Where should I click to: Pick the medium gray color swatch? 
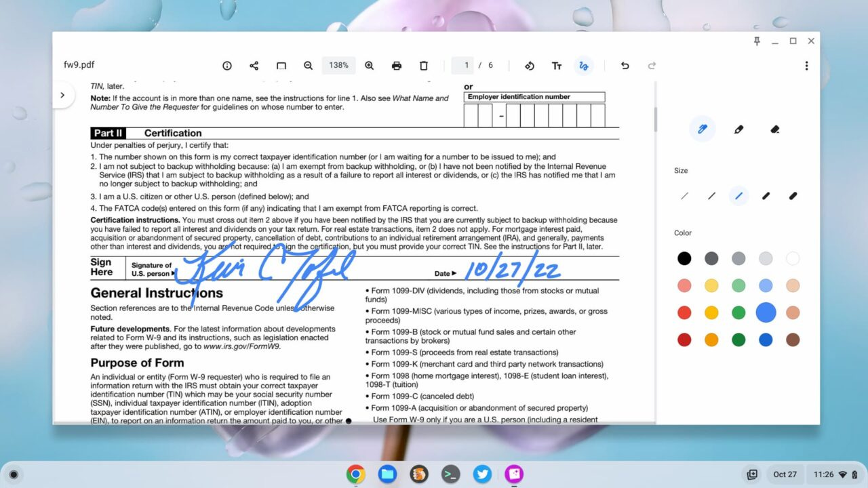click(x=738, y=258)
